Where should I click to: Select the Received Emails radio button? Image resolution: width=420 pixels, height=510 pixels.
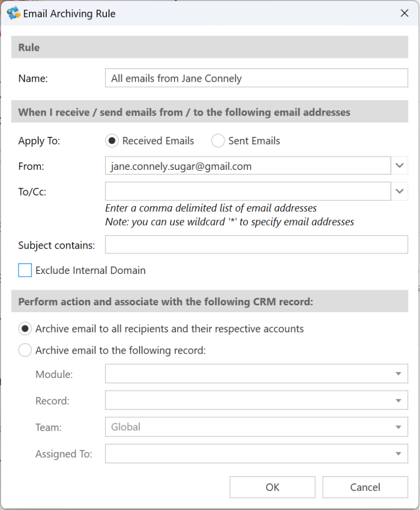tap(112, 141)
